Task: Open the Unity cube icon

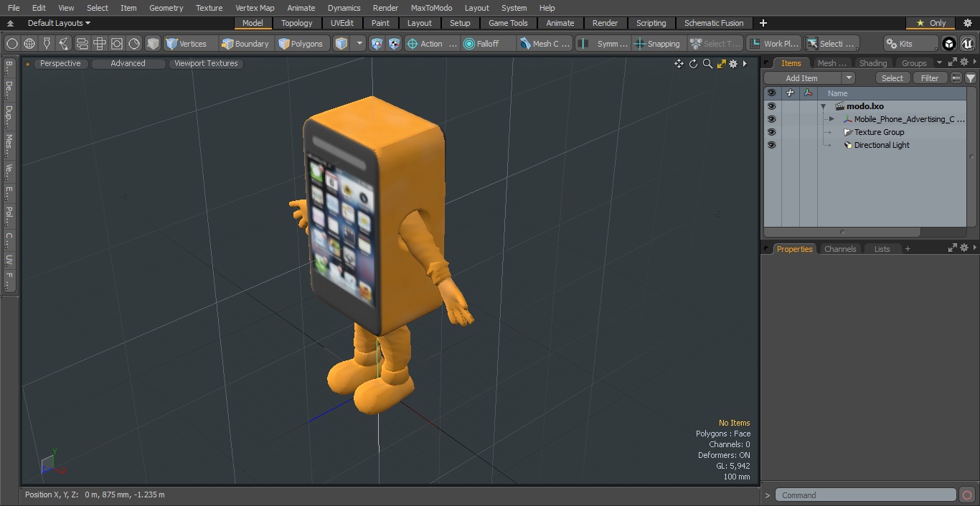Action: point(949,44)
